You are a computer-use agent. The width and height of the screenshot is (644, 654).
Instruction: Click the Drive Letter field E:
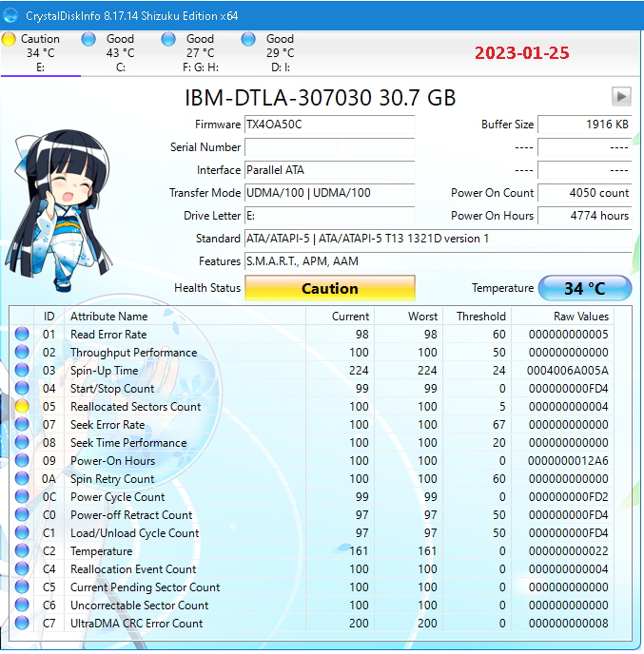(x=330, y=216)
